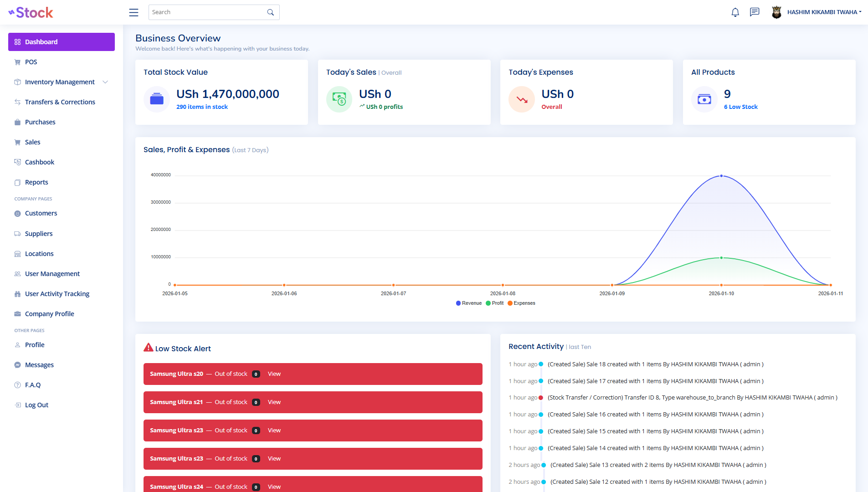Toggle the hamburger sidebar menu icon
Viewport: 868px width, 492px height.
pos(134,12)
